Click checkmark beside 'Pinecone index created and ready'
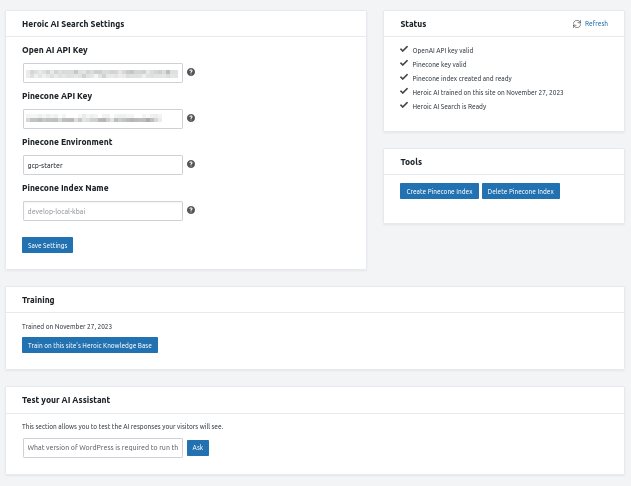 click(x=404, y=77)
